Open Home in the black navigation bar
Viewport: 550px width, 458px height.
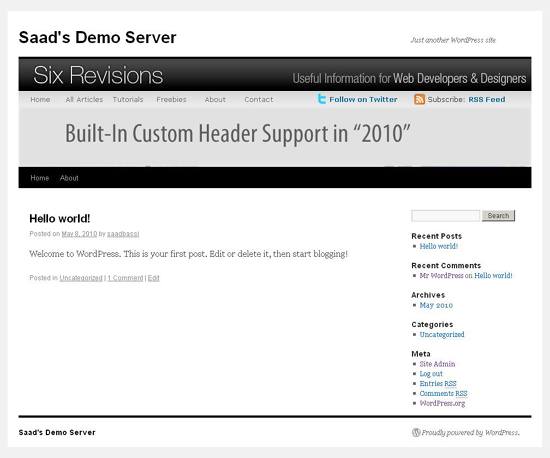pyautogui.click(x=40, y=178)
